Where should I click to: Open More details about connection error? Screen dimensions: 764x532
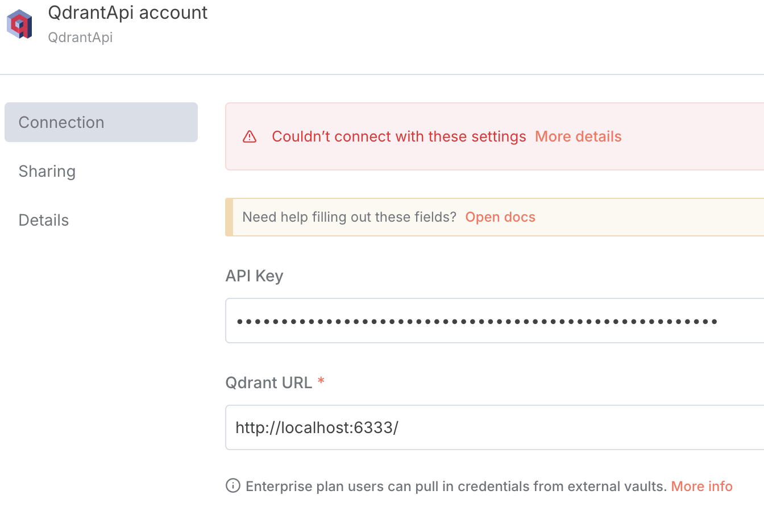point(578,136)
